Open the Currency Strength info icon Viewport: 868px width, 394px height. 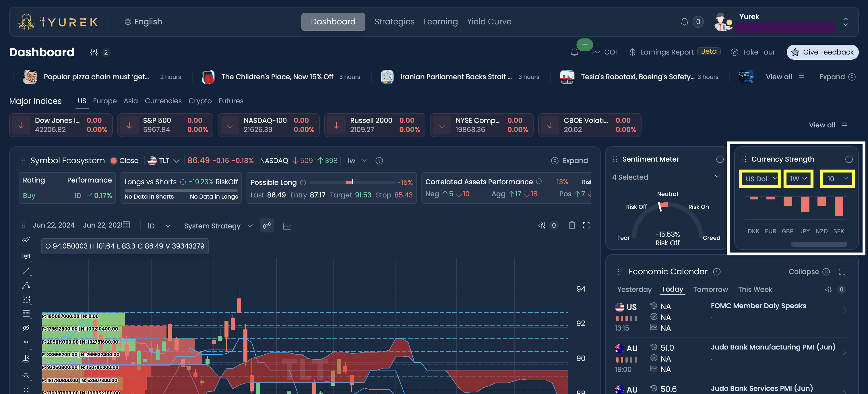(x=849, y=159)
